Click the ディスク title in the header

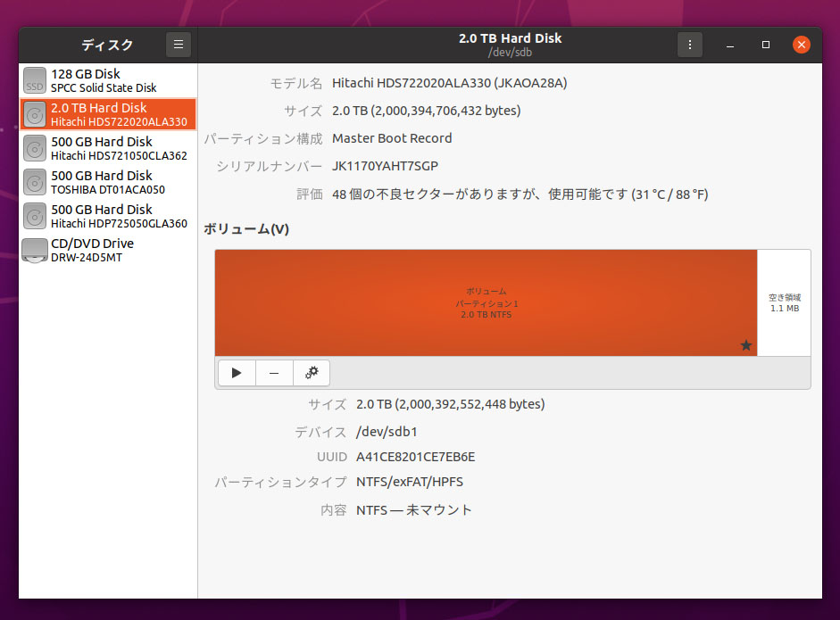tap(107, 45)
